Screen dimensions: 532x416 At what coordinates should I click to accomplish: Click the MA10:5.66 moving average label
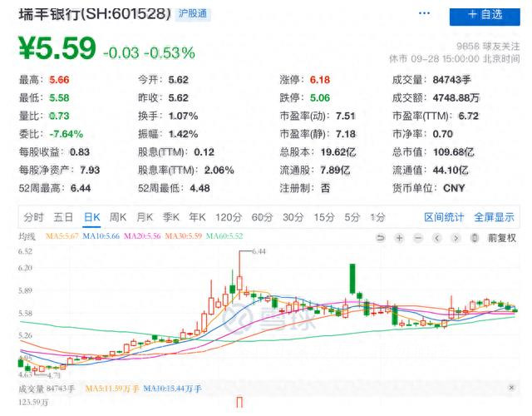point(101,236)
